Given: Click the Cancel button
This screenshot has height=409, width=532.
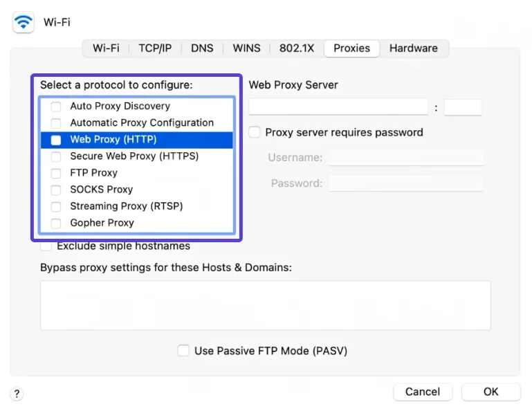Looking at the screenshot, I should tap(422, 392).
